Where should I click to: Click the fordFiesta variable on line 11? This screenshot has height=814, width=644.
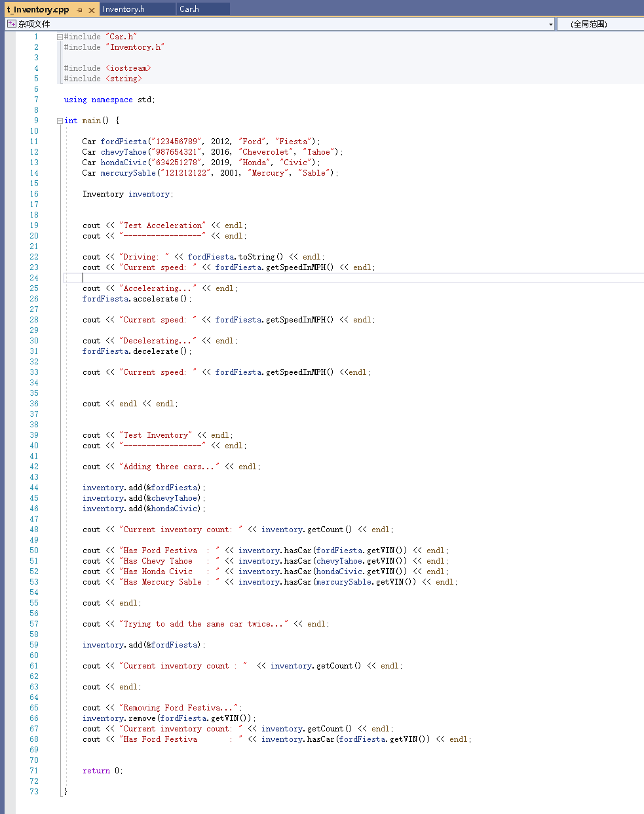(123, 141)
